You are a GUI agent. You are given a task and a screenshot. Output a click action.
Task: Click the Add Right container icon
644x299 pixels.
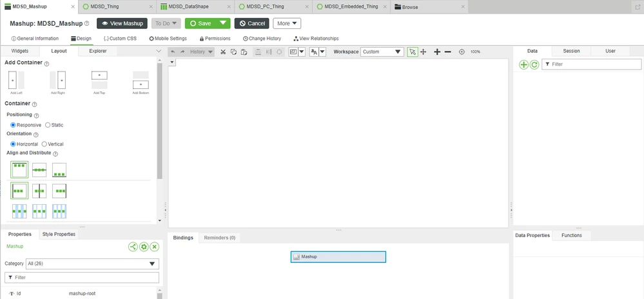pyautogui.click(x=58, y=80)
